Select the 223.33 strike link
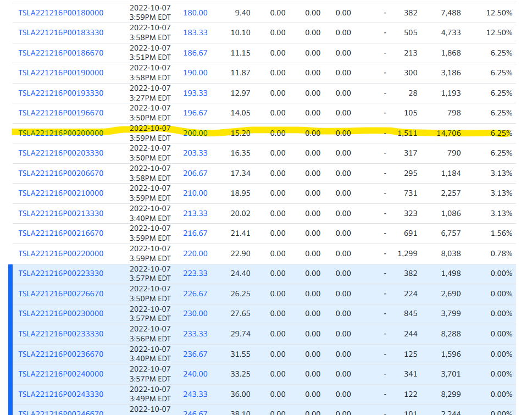The height and width of the screenshot is (415, 532). [196, 274]
